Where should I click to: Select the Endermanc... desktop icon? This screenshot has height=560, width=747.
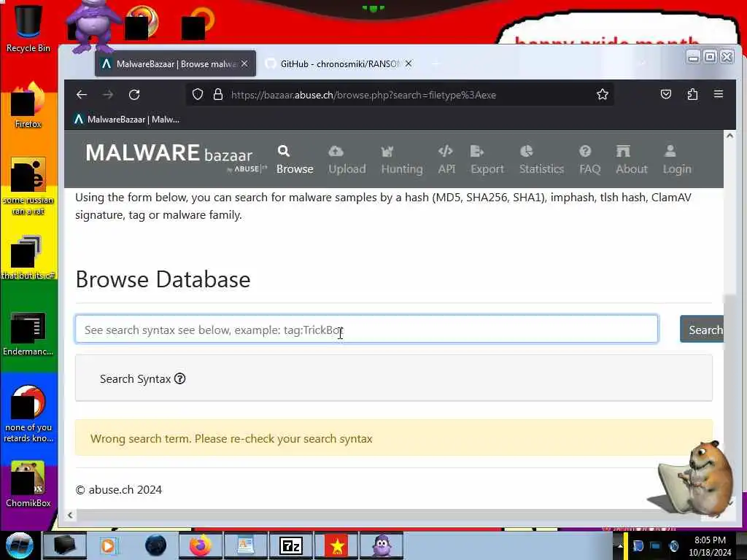point(28,333)
